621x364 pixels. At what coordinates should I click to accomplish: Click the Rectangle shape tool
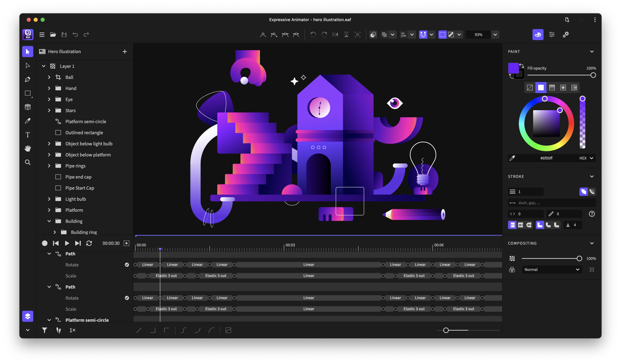tap(28, 93)
